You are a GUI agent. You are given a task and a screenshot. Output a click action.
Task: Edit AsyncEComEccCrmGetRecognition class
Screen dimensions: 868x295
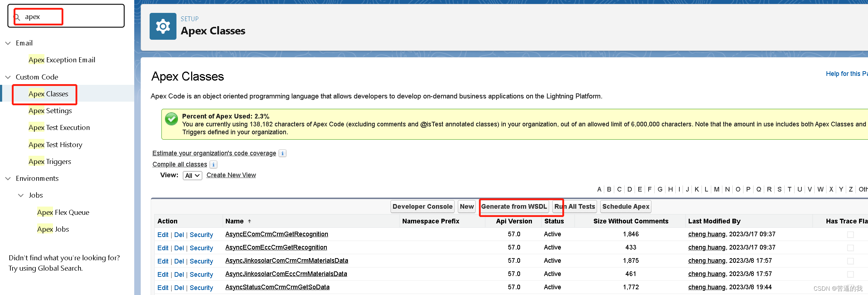click(163, 248)
